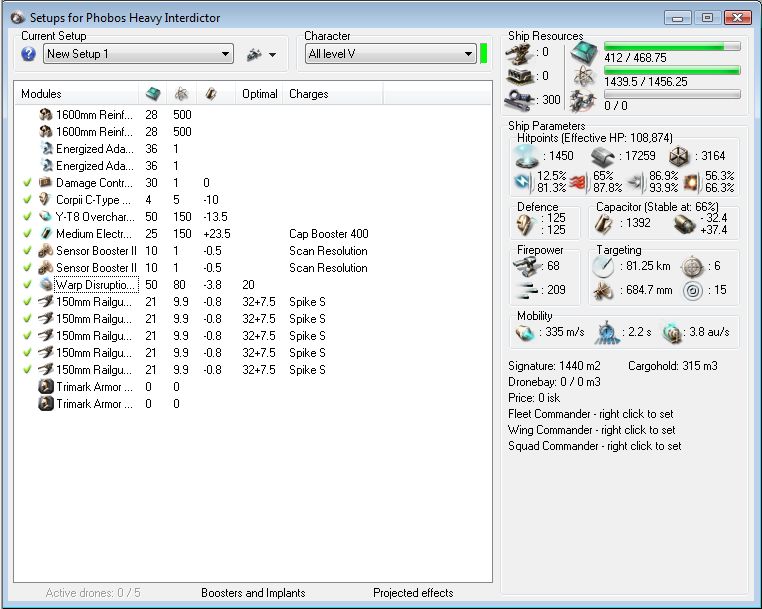Click the EM resistance icon showing 12.5%
The image size is (762, 609).
(x=523, y=182)
